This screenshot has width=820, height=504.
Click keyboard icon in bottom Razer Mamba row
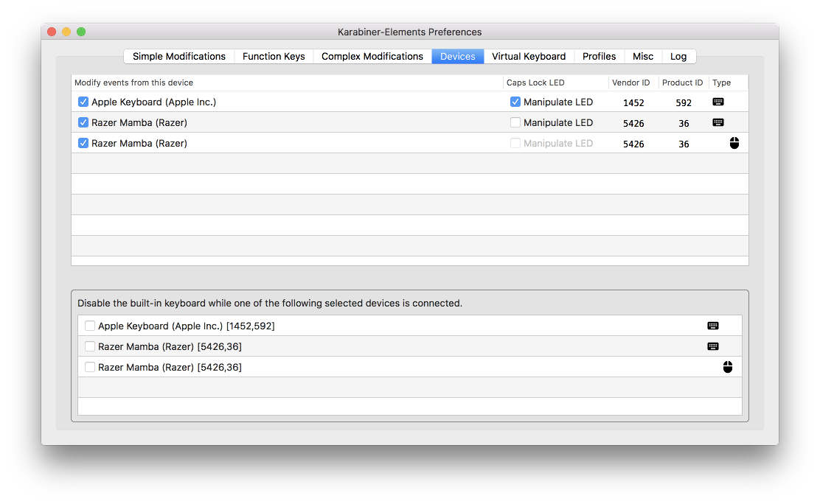[712, 346]
